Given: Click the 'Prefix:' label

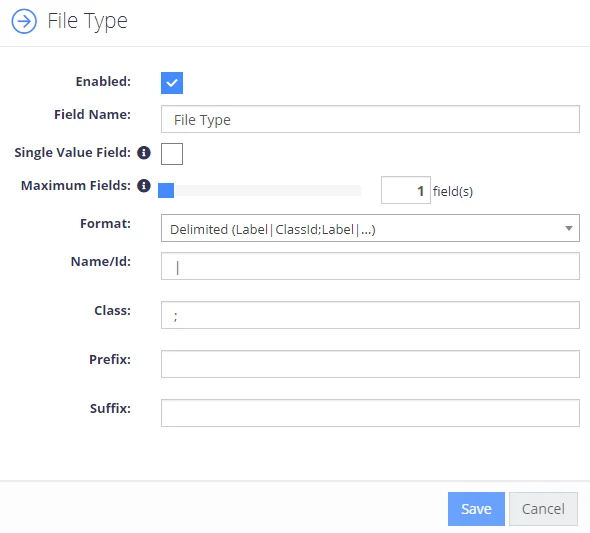Looking at the screenshot, I should click(110, 360).
